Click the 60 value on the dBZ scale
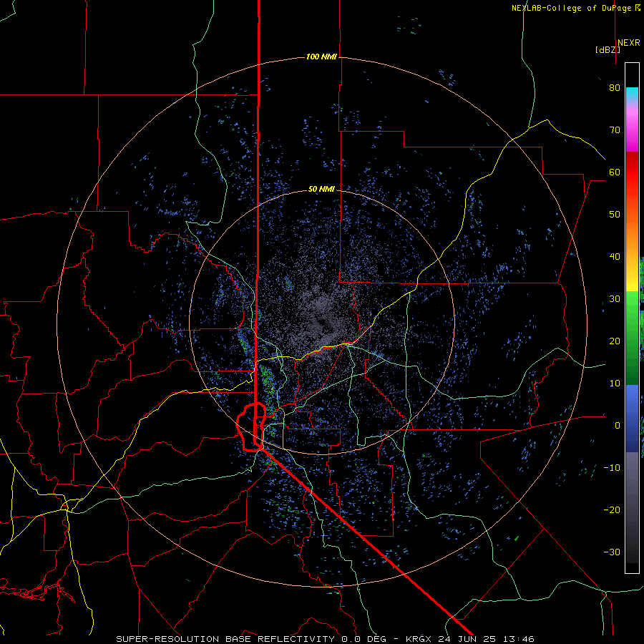Viewport: 644px width, 644px height. coord(615,172)
